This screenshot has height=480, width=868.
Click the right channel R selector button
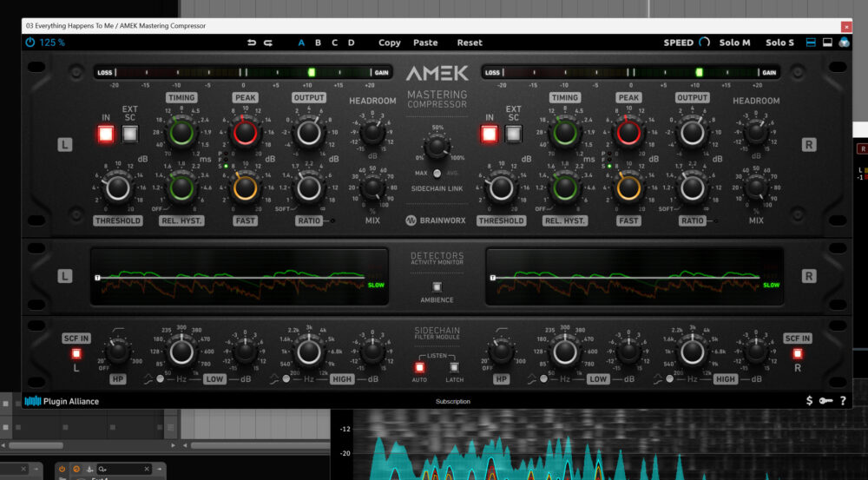pos(808,145)
